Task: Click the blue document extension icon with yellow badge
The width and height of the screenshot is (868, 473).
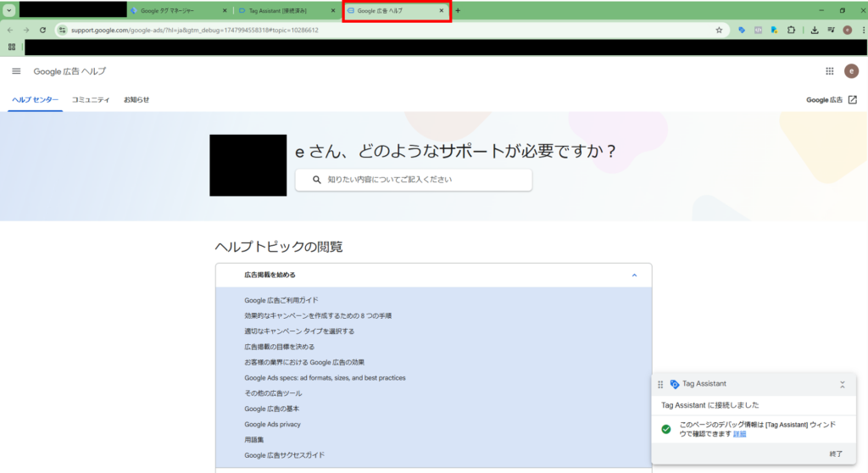Action: pyautogui.click(x=774, y=30)
